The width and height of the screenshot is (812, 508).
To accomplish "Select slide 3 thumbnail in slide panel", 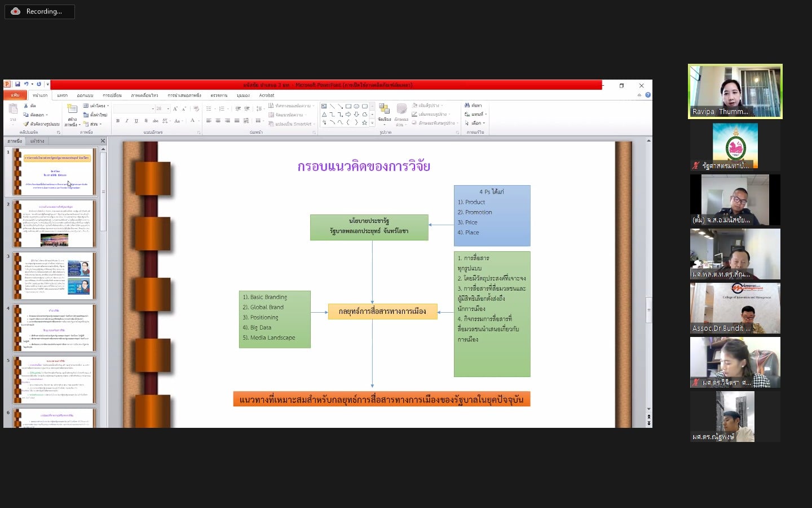I will click(x=55, y=275).
